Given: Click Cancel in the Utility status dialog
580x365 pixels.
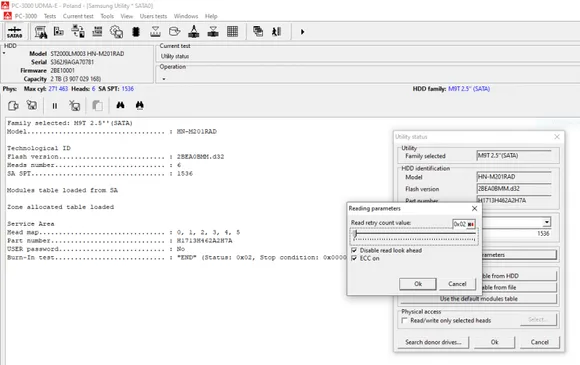Looking at the screenshot, I should (x=540, y=342).
